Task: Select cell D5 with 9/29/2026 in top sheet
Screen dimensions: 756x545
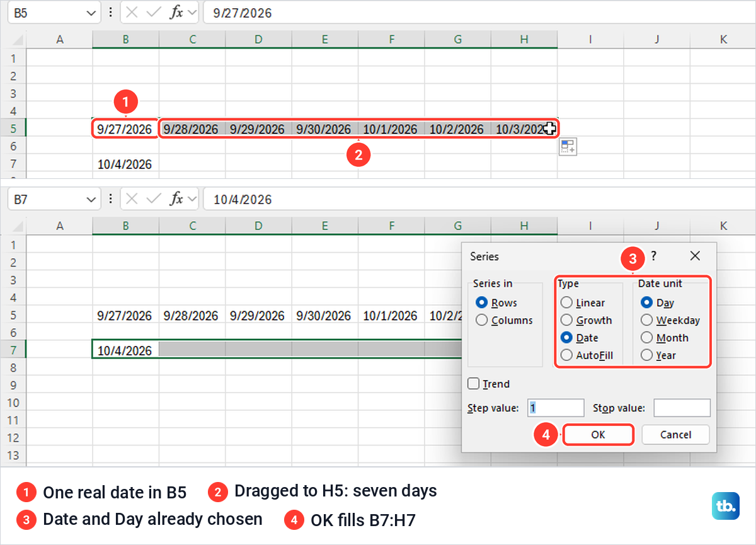Action: tap(258, 129)
